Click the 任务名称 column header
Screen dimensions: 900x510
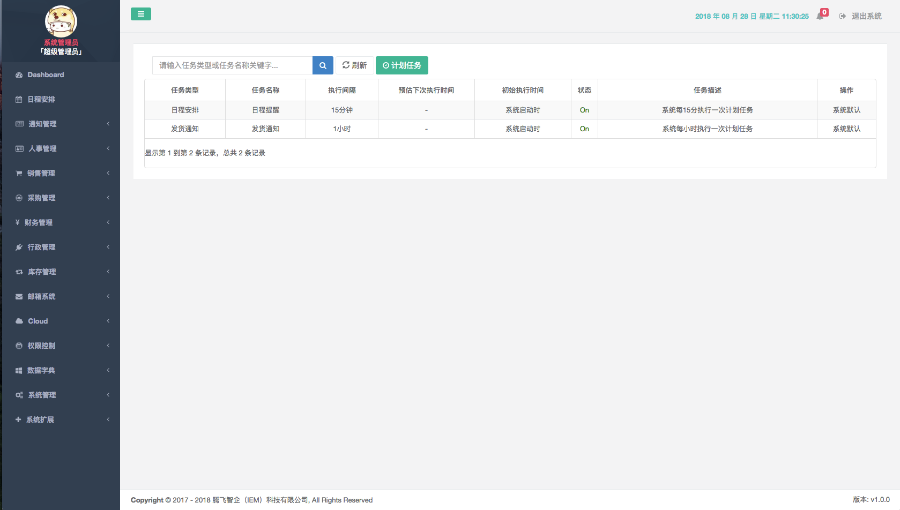click(266, 90)
